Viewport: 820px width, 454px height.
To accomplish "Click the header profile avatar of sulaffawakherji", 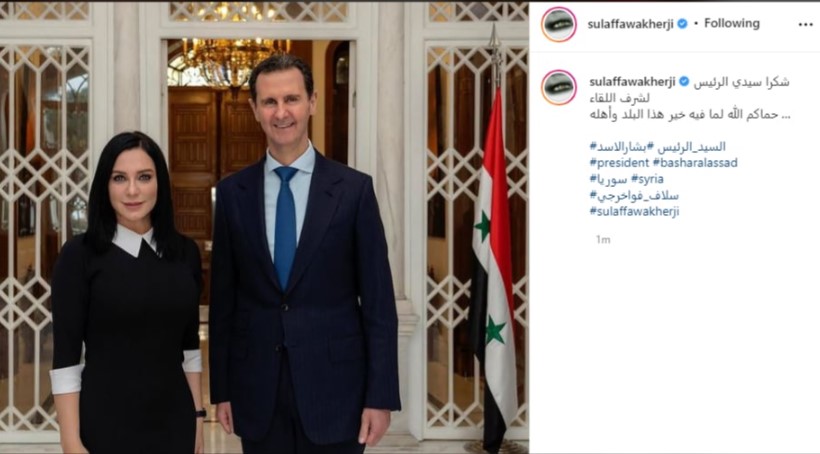I will click(x=559, y=24).
